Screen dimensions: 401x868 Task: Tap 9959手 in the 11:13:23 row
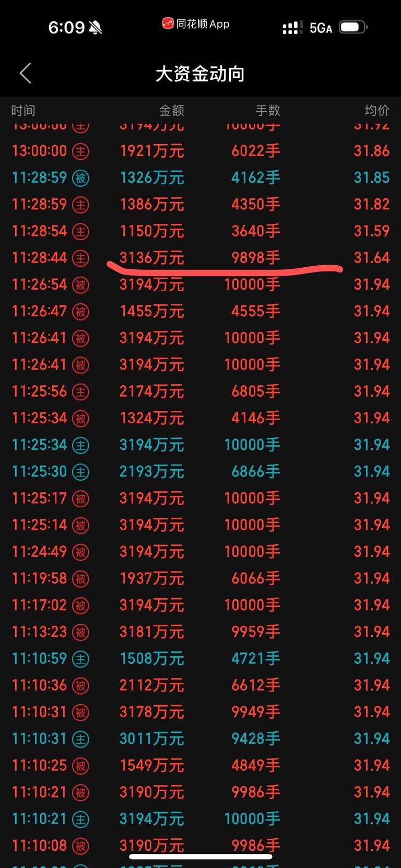256,632
